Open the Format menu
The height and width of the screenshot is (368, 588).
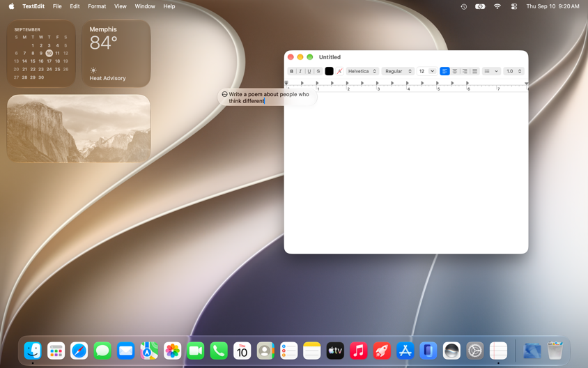click(x=97, y=6)
